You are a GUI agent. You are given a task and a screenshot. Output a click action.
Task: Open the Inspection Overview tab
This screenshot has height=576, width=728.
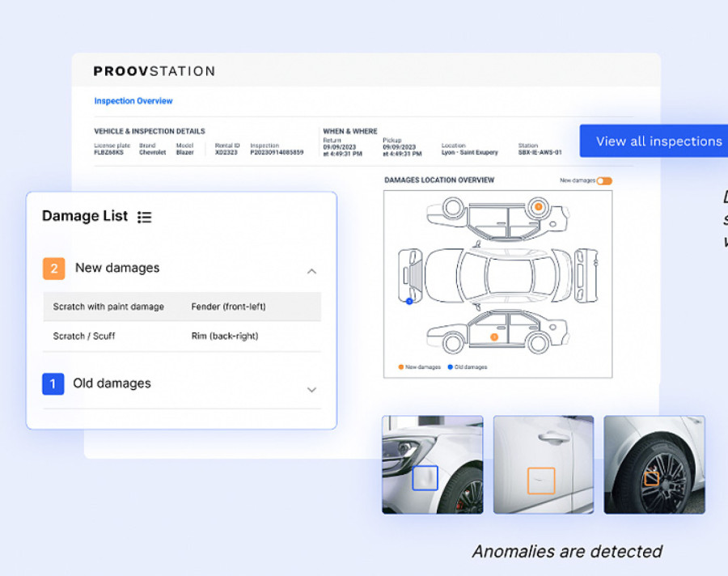(133, 101)
